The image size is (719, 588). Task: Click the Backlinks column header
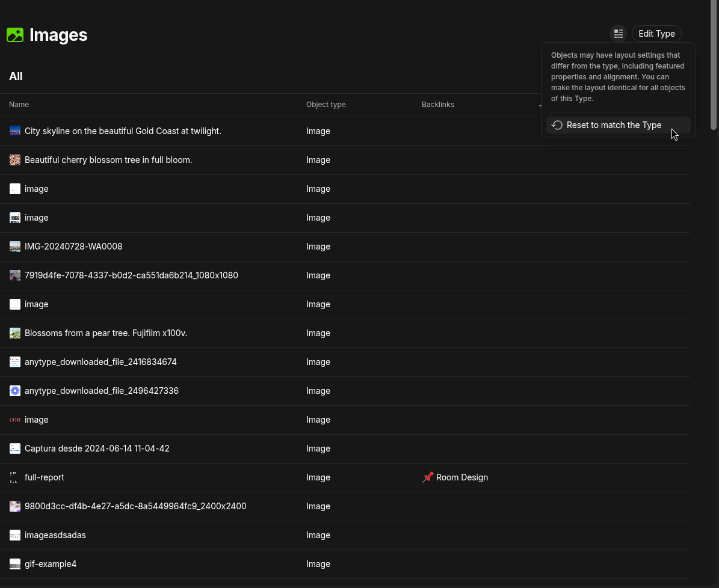pos(437,105)
